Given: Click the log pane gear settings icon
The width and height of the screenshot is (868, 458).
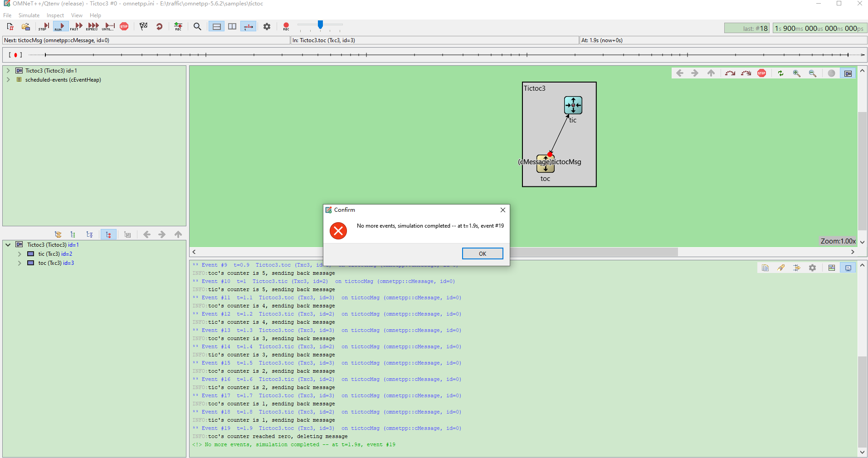Looking at the screenshot, I should tap(812, 268).
